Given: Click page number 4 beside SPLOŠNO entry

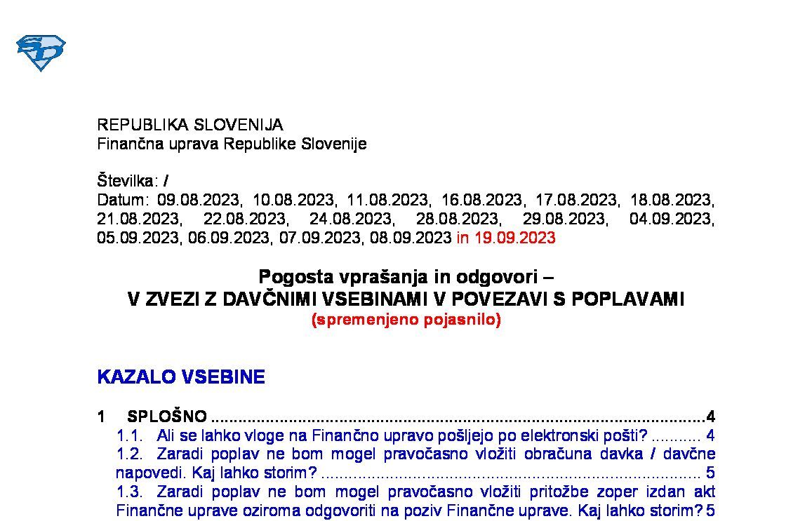Looking at the screenshot, I should (x=710, y=417).
